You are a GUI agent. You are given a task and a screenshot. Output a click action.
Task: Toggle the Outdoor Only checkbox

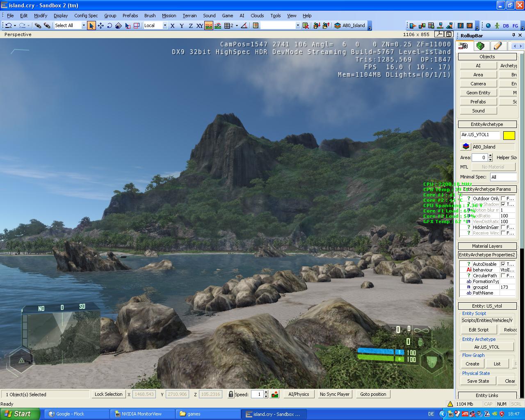pos(503,199)
